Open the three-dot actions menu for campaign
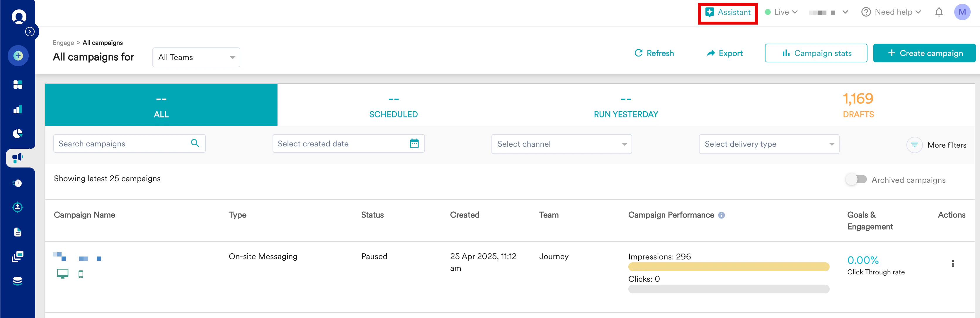This screenshot has height=318, width=980. point(953,264)
